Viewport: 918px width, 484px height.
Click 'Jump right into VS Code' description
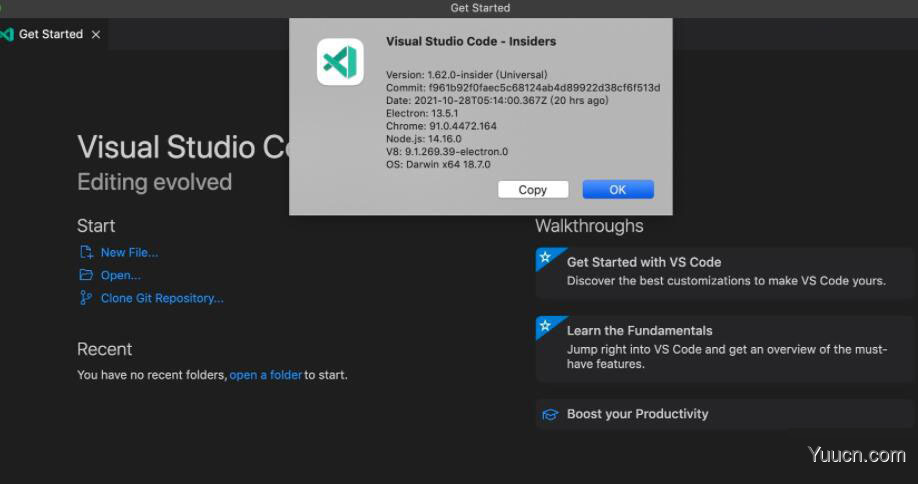click(727, 356)
